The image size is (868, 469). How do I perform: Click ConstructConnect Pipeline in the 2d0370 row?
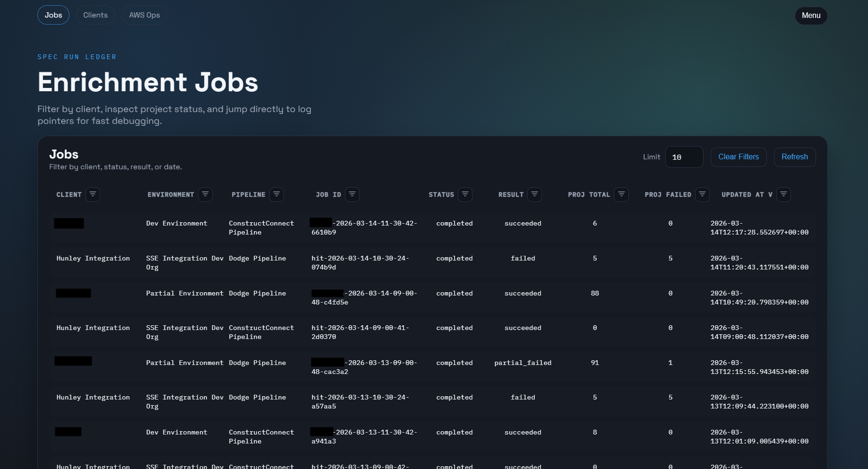(261, 332)
